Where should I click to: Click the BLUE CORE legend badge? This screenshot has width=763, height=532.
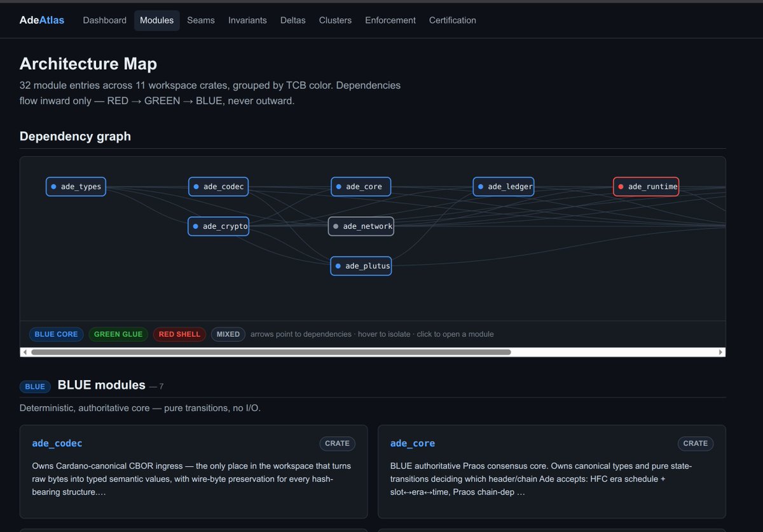point(56,334)
